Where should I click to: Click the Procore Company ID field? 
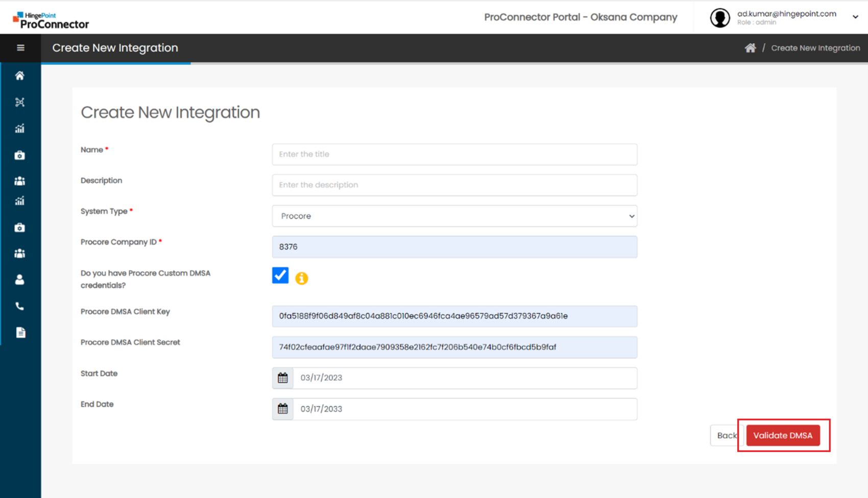coord(454,247)
